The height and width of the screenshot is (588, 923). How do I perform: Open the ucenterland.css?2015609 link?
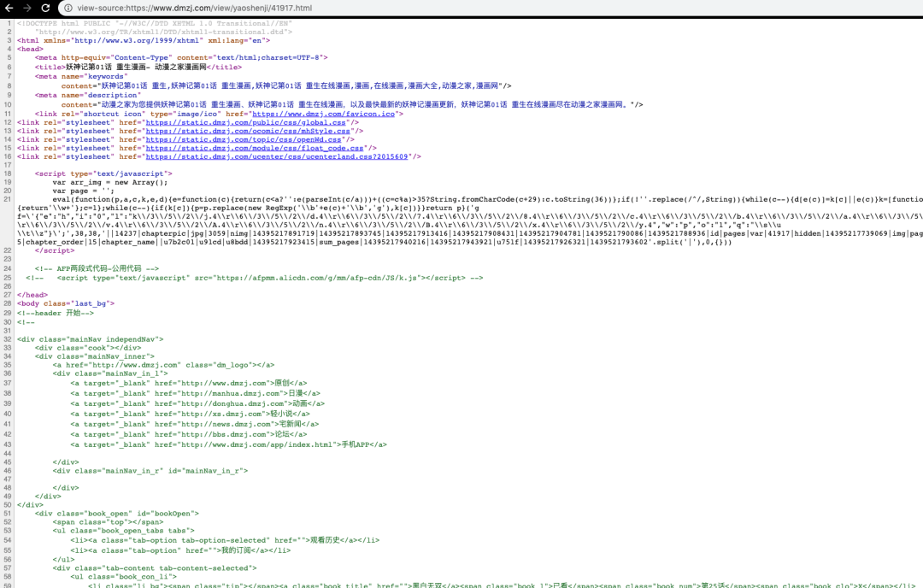tap(277, 156)
